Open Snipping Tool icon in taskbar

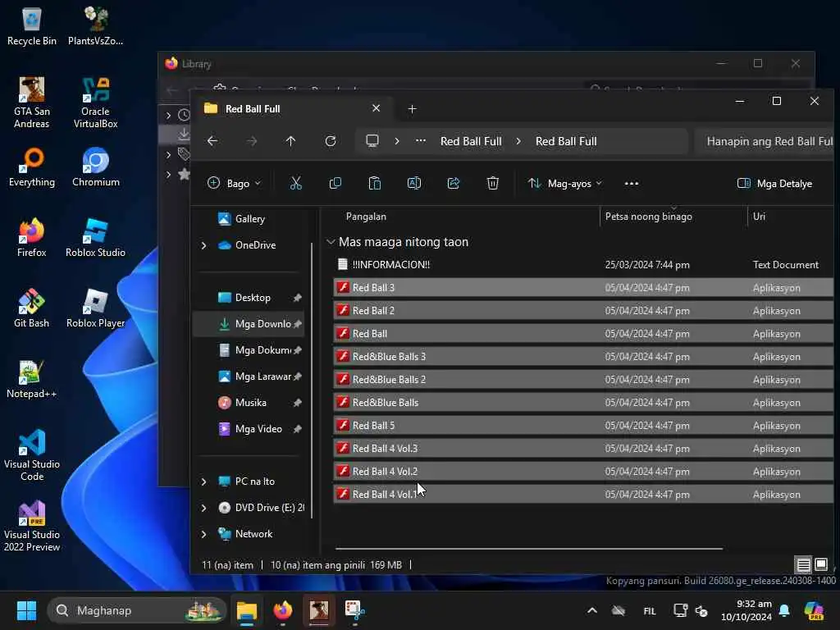pos(354,610)
